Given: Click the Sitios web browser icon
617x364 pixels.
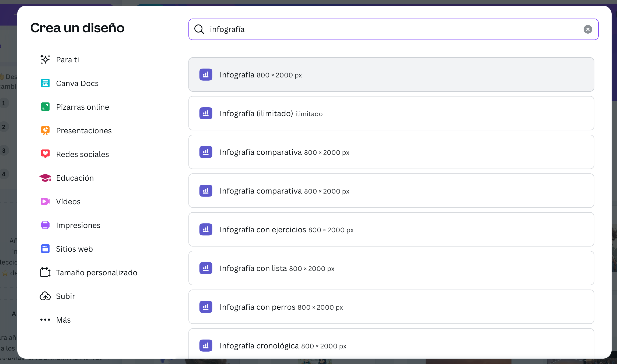Looking at the screenshot, I should [45, 249].
